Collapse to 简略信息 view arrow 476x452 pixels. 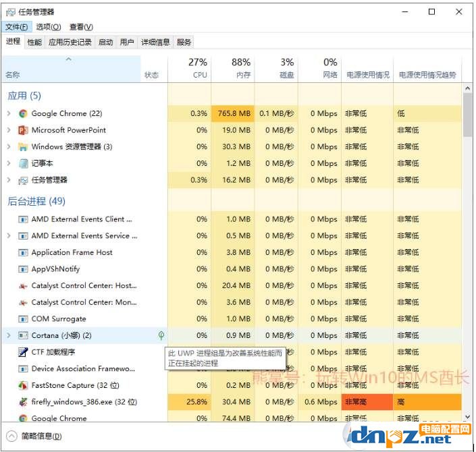click(11, 436)
